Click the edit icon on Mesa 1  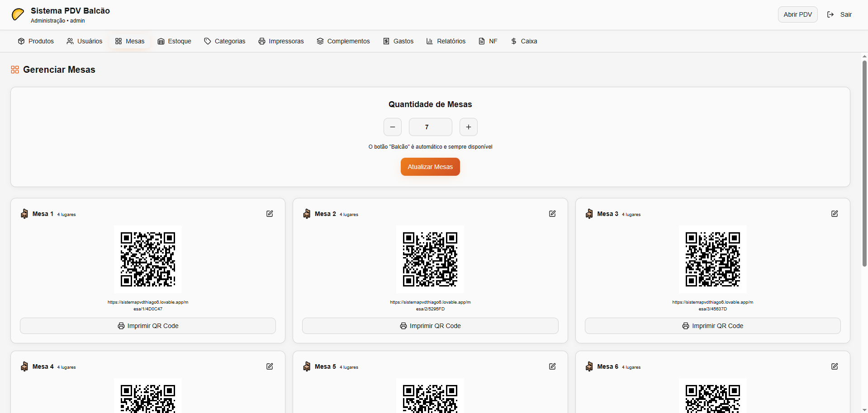pos(270,214)
